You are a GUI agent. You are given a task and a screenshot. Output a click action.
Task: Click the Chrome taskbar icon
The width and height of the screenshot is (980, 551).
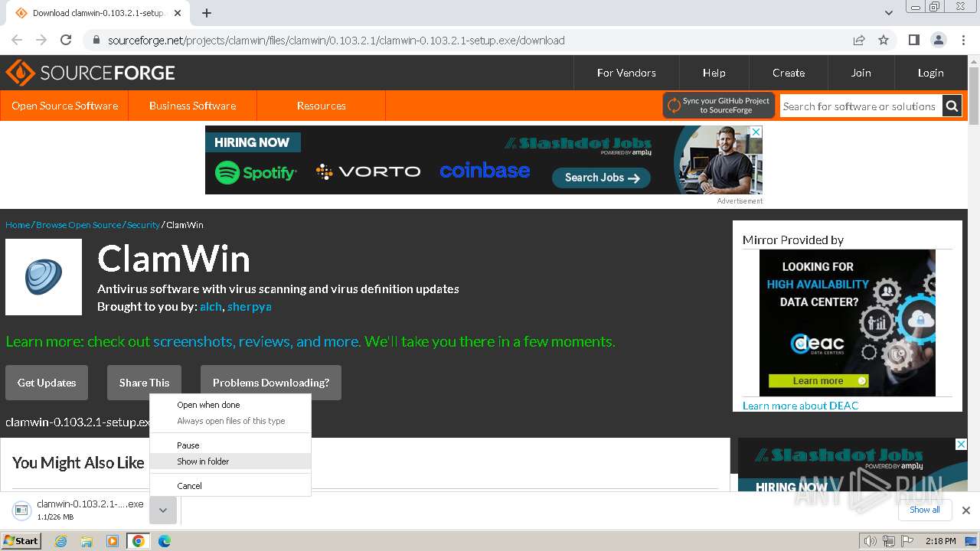(x=138, y=541)
